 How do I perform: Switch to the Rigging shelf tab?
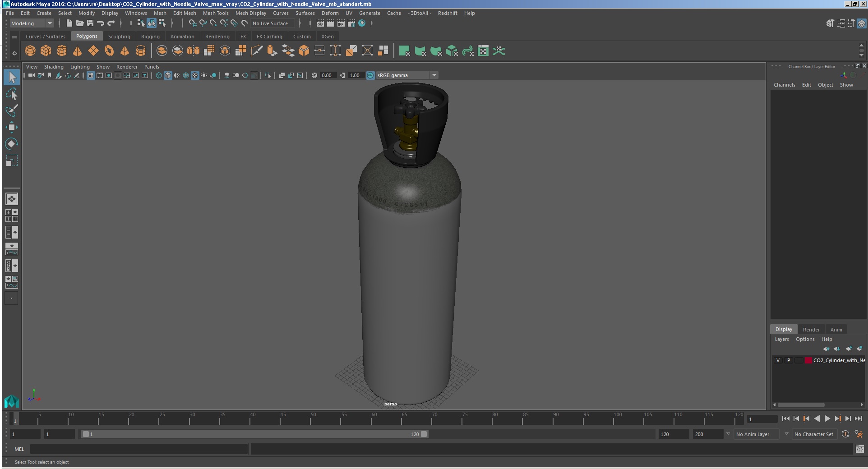[150, 37]
